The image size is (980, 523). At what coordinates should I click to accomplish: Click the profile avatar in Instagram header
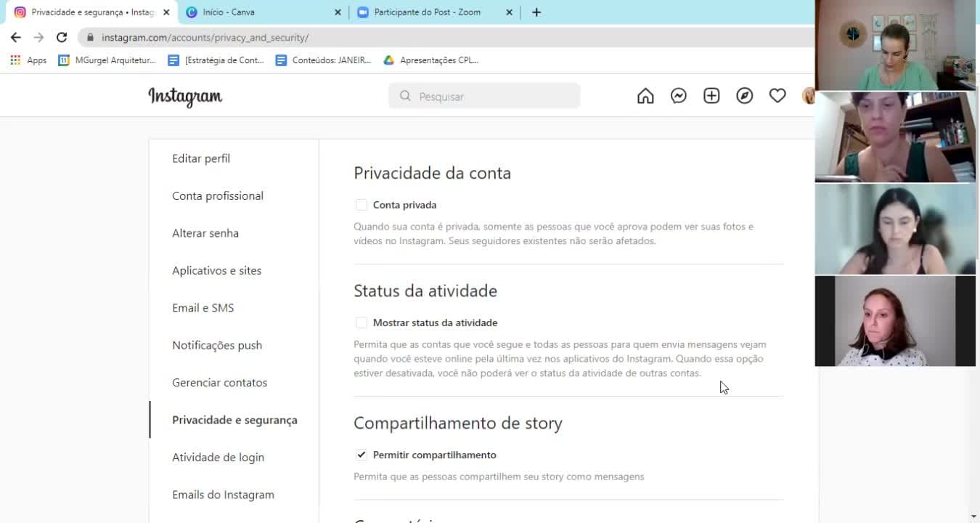pos(808,96)
